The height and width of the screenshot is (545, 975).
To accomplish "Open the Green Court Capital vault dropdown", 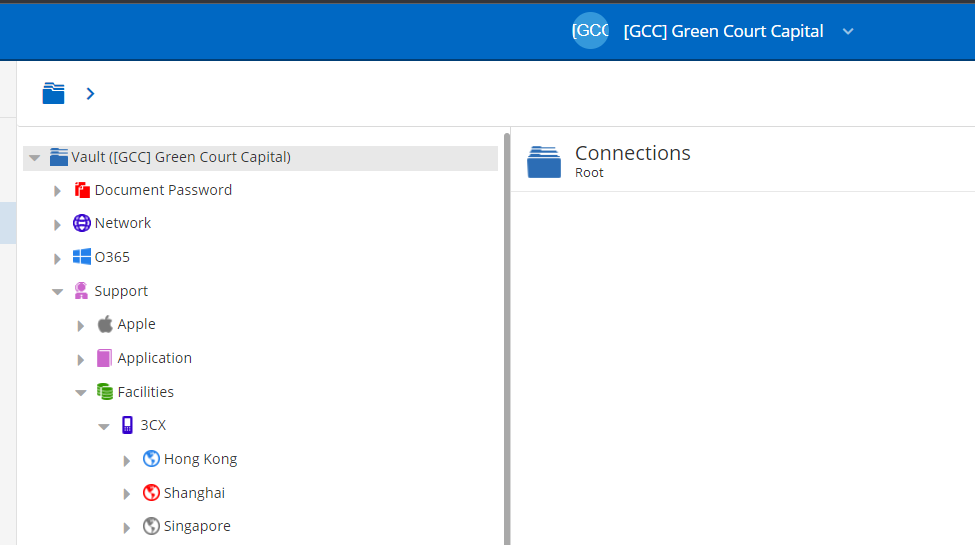I will coord(848,31).
